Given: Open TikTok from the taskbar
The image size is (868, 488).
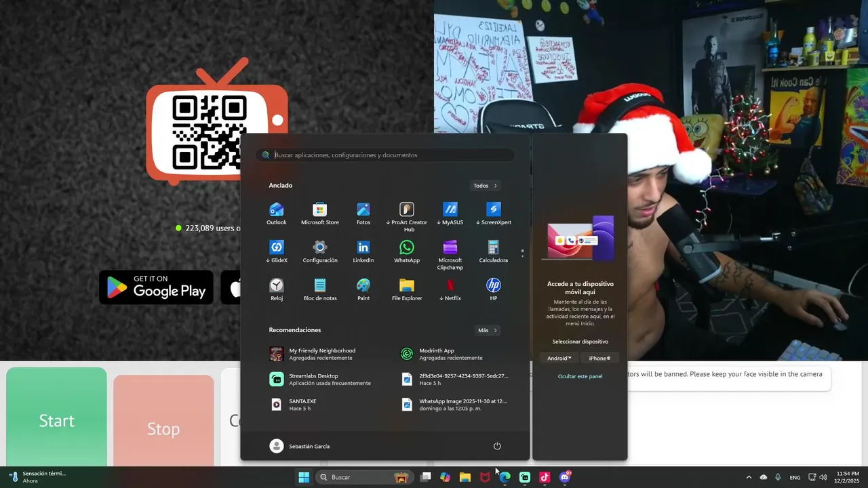Looking at the screenshot, I should 545,477.
